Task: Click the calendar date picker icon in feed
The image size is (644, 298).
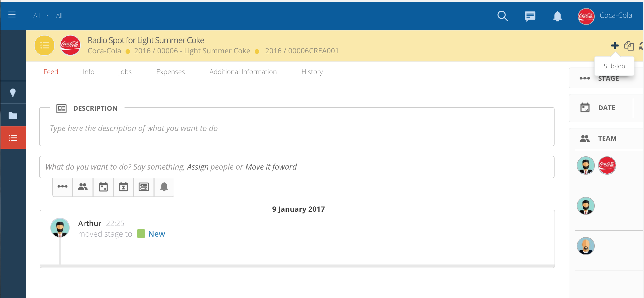Action: pyautogui.click(x=103, y=187)
